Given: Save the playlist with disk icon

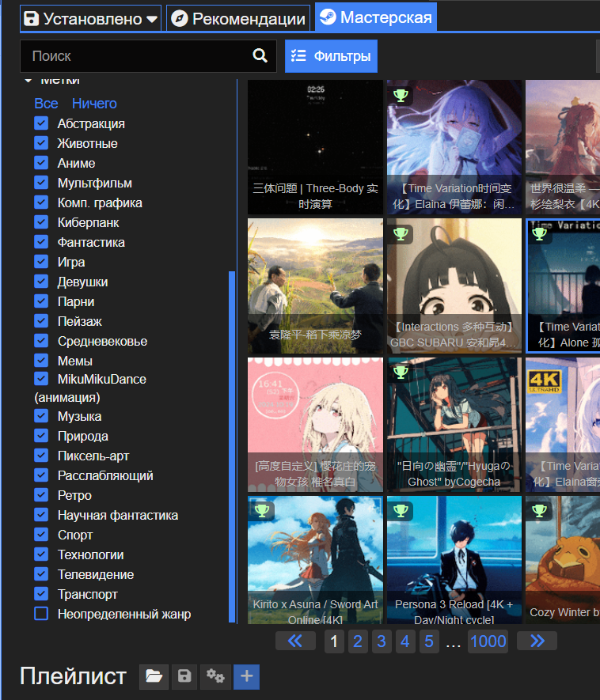Looking at the screenshot, I should coord(184,676).
